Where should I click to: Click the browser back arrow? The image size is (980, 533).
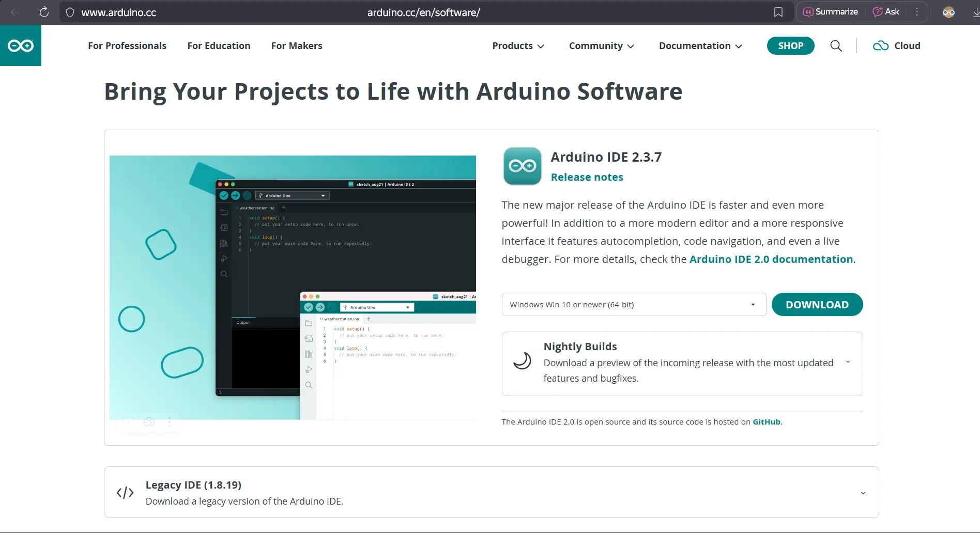tap(16, 12)
